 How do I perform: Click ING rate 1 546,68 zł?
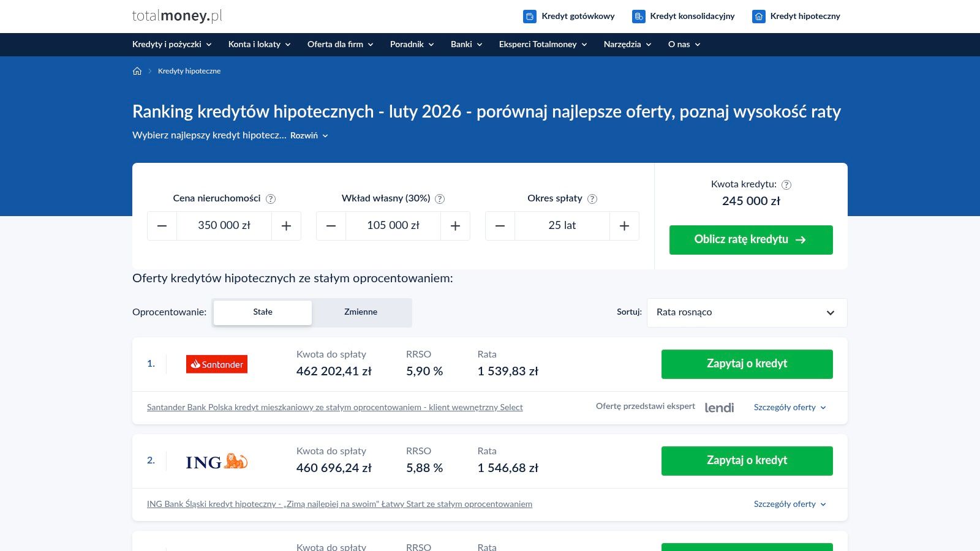pyautogui.click(x=508, y=468)
